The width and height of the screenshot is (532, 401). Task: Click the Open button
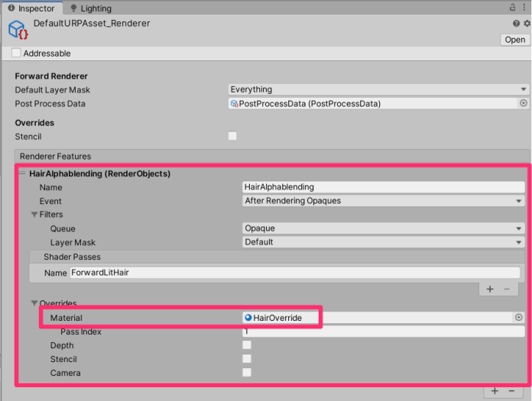(514, 40)
